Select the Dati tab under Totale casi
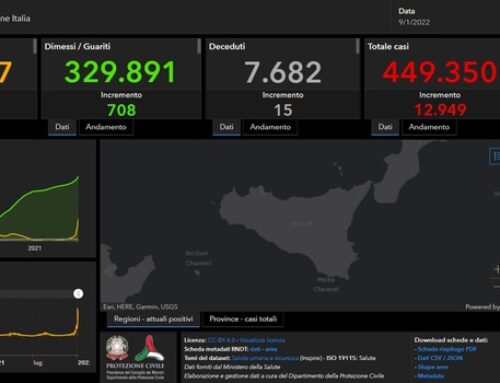This screenshot has height=383, width=500. point(385,127)
